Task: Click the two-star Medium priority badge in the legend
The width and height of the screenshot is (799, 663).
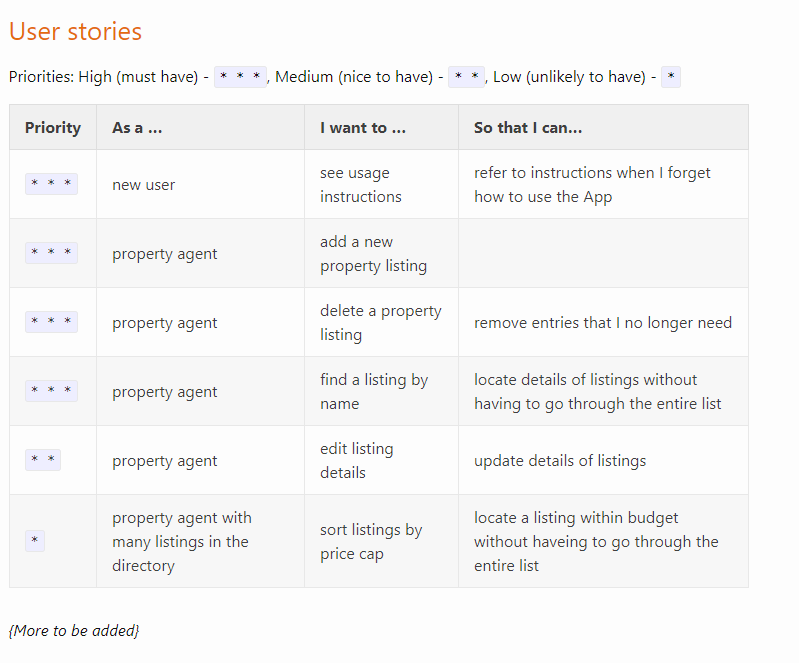Action: click(466, 77)
